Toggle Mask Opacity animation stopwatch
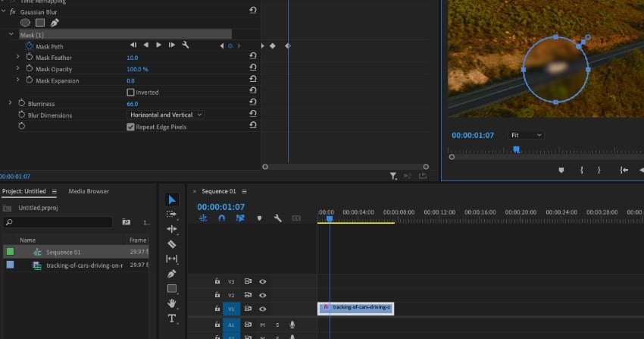 click(29, 68)
